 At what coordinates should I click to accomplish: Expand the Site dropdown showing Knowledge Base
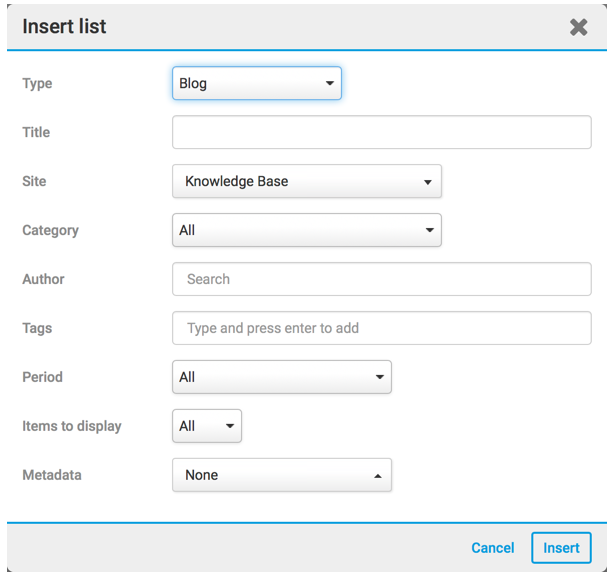307,181
